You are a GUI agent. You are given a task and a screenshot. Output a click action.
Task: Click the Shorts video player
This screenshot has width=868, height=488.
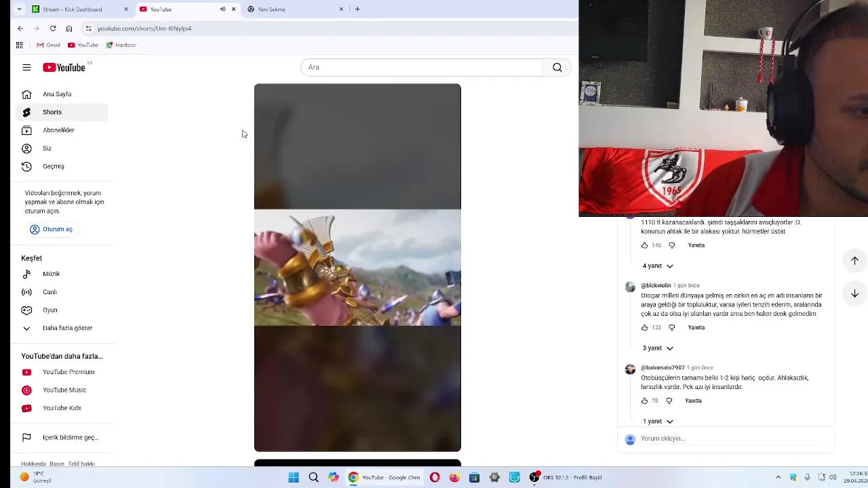click(357, 268)
